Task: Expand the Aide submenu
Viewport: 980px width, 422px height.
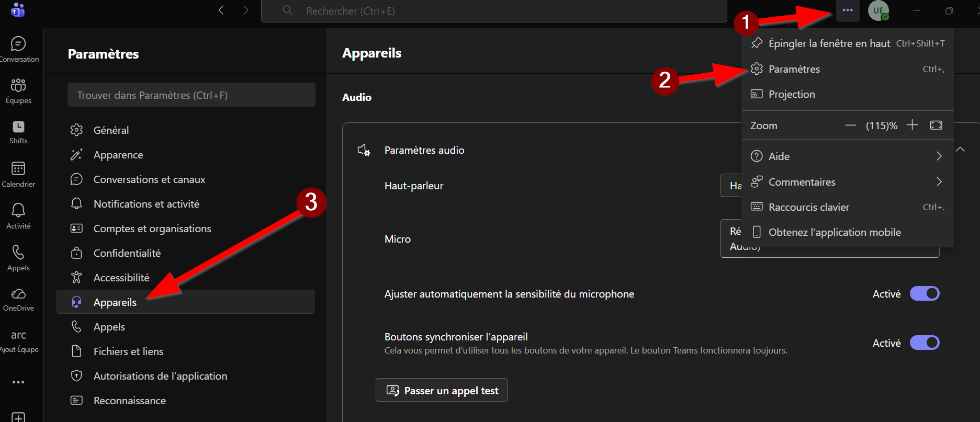Action: [939, 156]
